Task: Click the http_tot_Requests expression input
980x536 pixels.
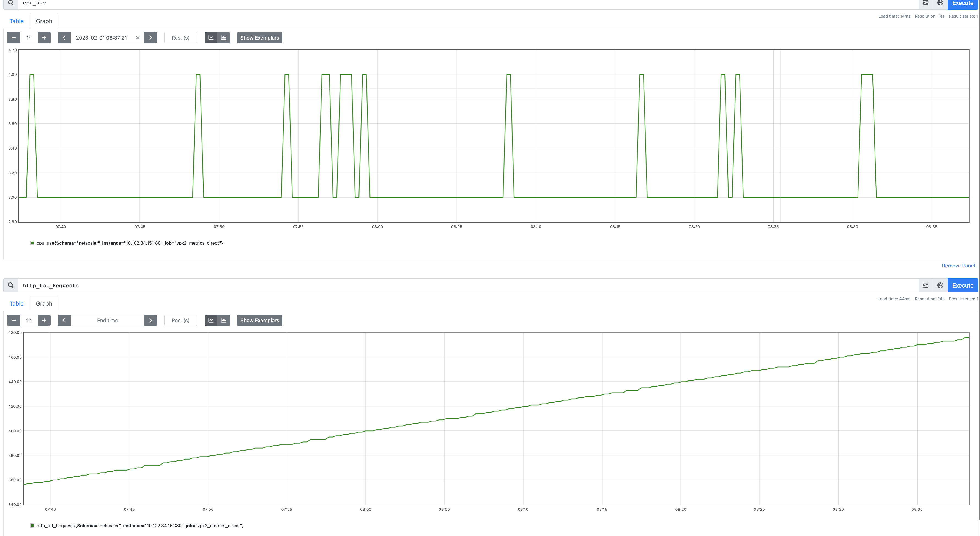Action: click(468, 286)
